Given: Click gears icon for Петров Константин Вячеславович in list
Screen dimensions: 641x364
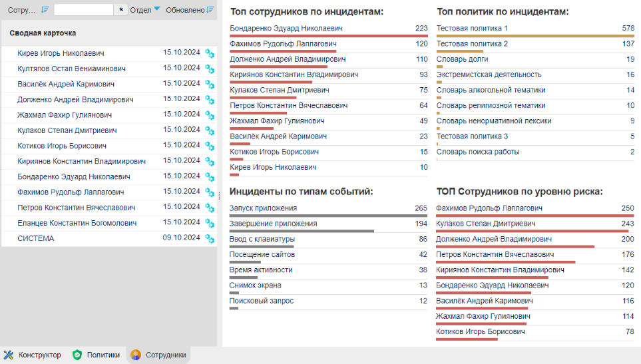Looking at the screenshot, I should point(210,208).
